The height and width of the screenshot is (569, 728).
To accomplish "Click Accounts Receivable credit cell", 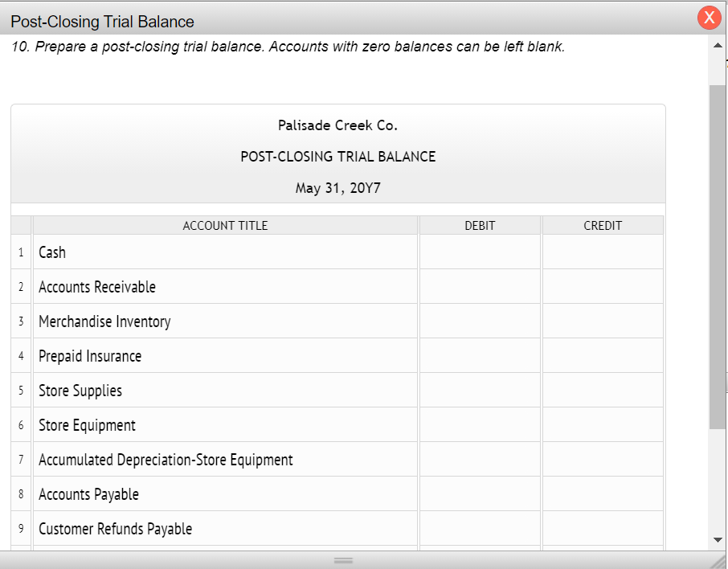I will coord(603,286).
